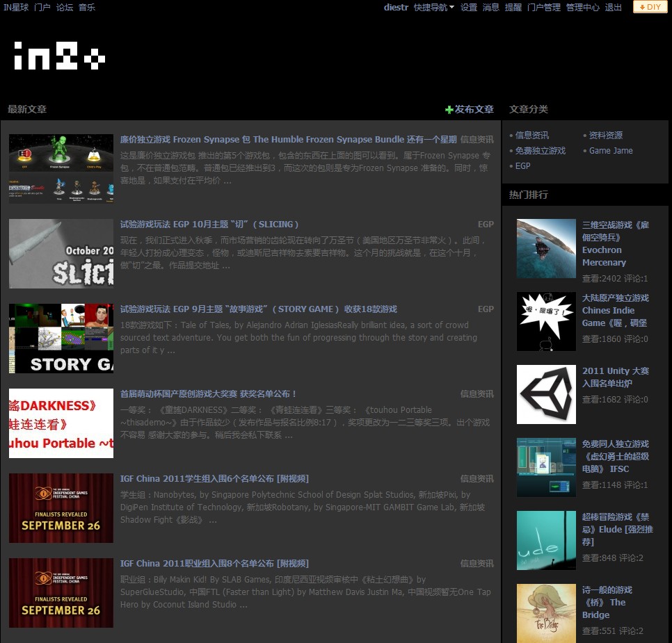This screenshot has width=672, height=643.
Task: Click 查看:1682 评论:0 stats text
Action: coord(615,400)
